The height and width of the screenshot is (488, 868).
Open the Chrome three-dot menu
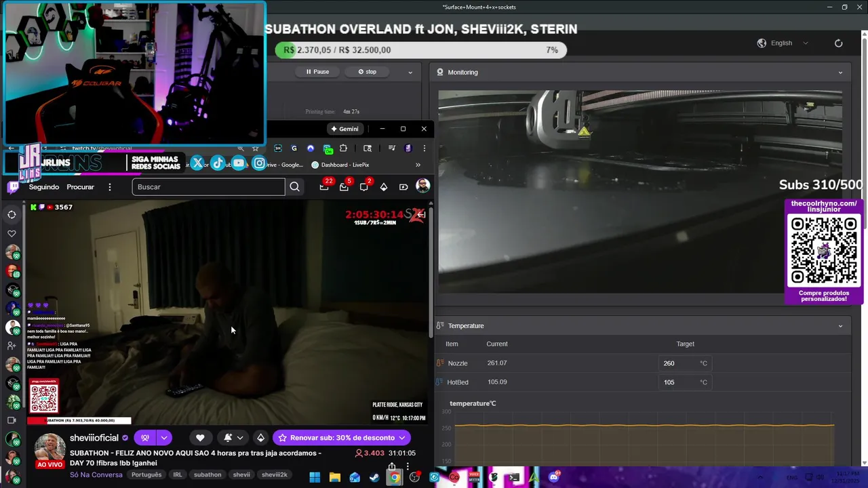(x=425, y=148)
